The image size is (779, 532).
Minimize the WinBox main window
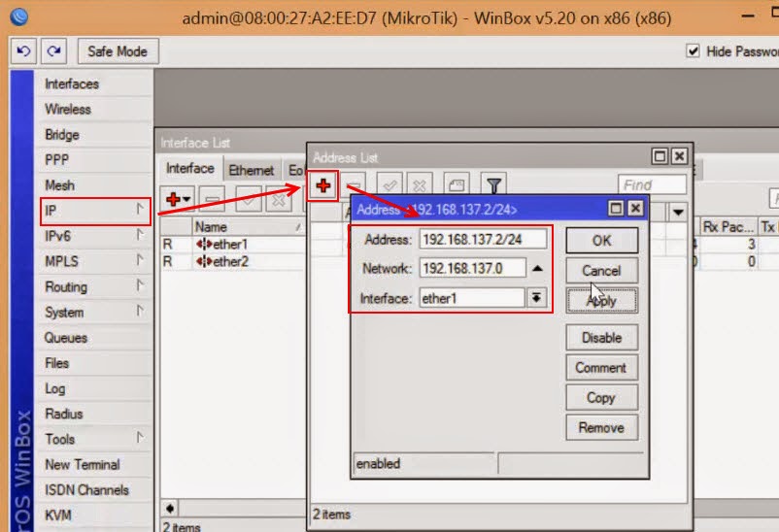pos(748,17)
